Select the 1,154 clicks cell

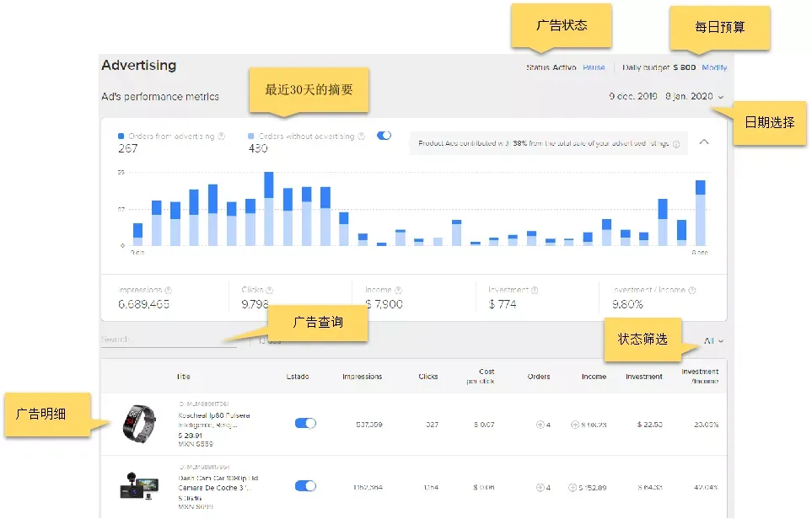coord(431,488)
